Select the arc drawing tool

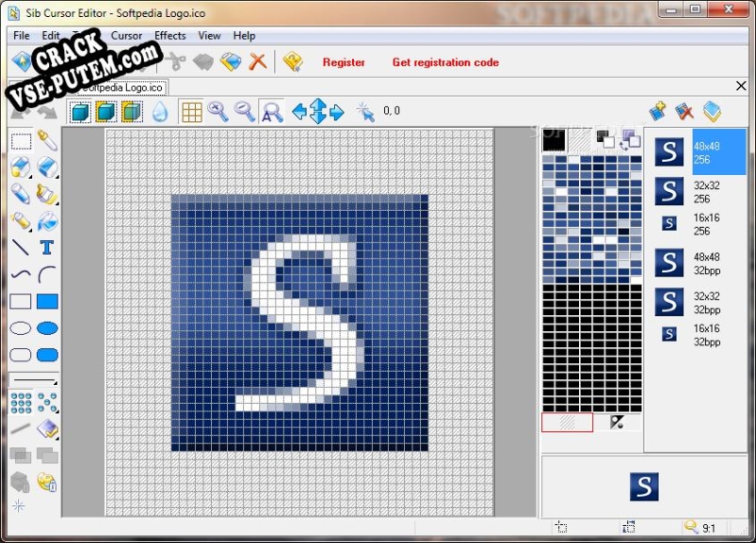pos(47,275)
